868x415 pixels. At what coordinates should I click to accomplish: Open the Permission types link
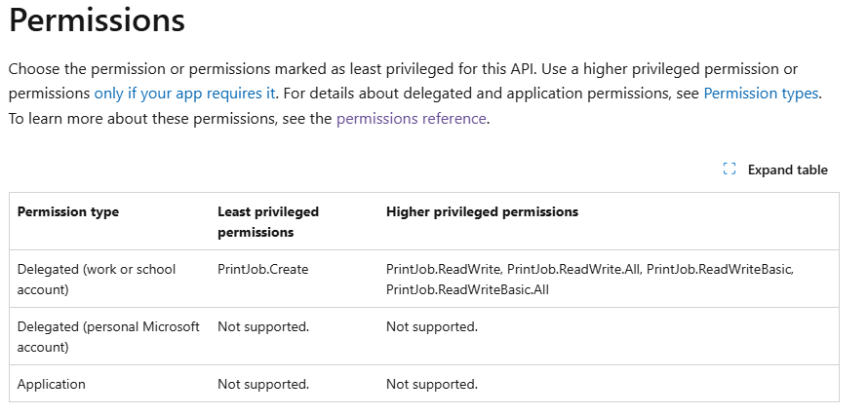[x=761, y=94]
